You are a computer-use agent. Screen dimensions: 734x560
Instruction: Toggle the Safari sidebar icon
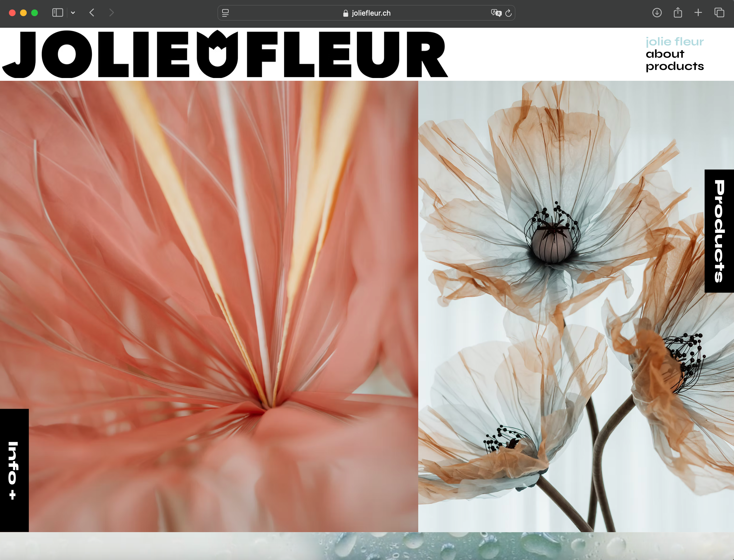click(57, 13)
